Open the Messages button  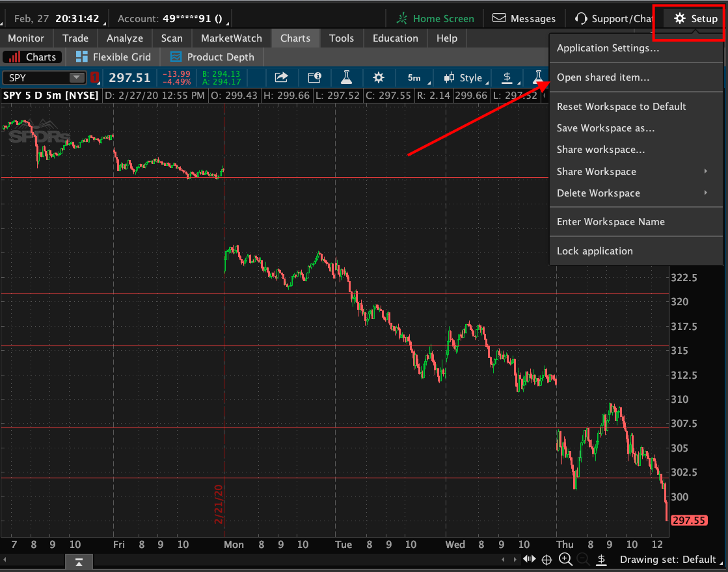(x=524, y=19)
